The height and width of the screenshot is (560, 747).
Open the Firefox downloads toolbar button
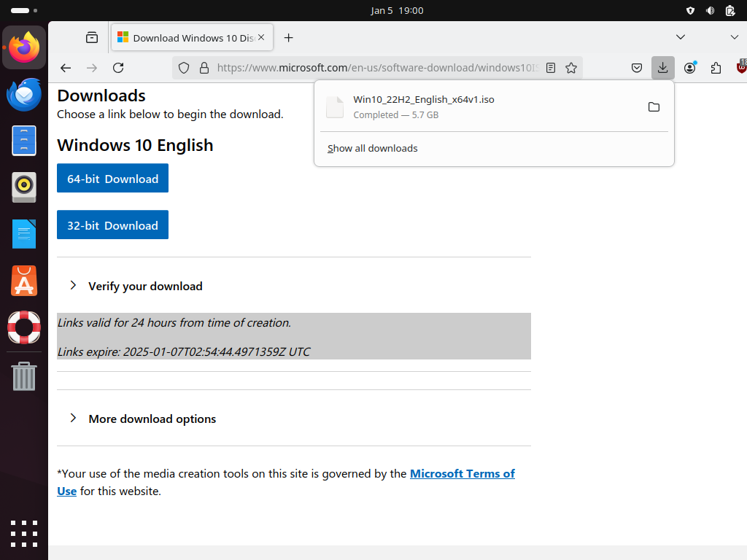pos(662,68)
